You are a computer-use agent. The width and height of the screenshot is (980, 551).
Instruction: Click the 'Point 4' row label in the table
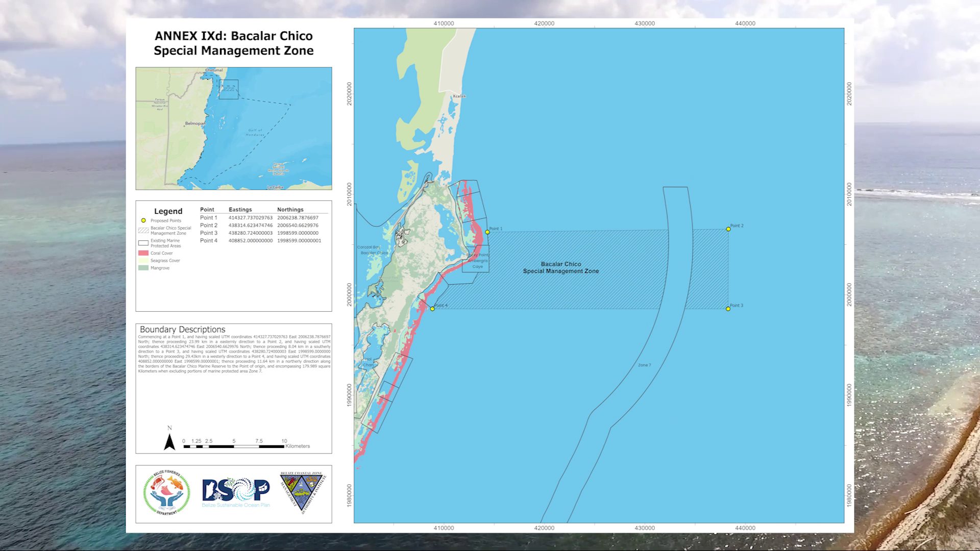(209, 241)
